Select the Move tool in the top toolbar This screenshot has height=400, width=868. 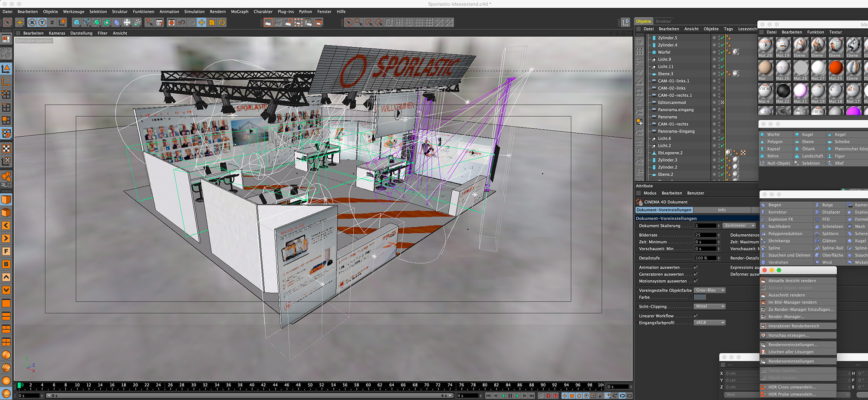click(x=20, y=23)
